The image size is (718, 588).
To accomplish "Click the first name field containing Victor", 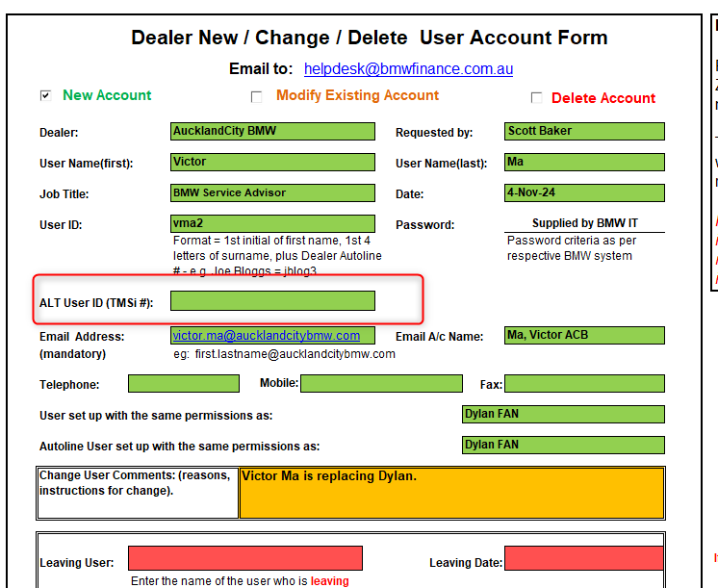I will pyautogui.click(x=272, y=162).
